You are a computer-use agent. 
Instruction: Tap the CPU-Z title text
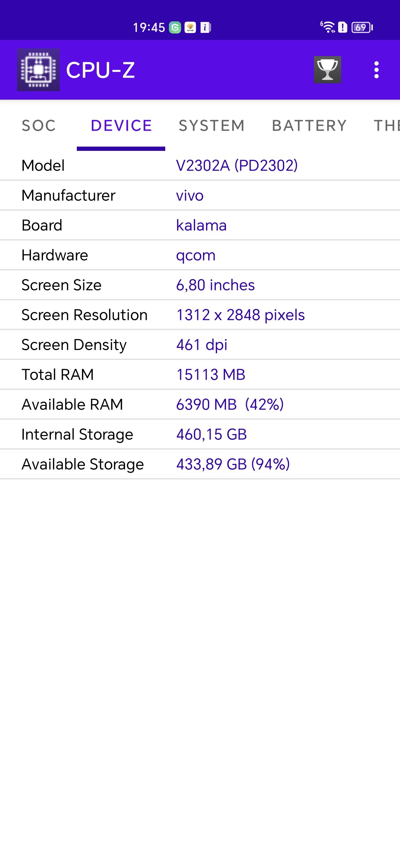100,70
